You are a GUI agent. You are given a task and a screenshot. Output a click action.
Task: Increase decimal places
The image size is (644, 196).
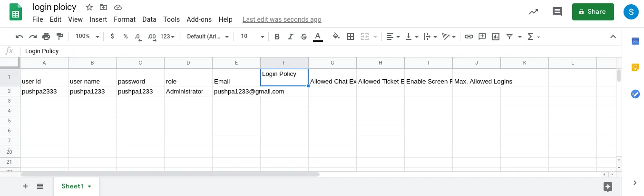tap(152, 37)
